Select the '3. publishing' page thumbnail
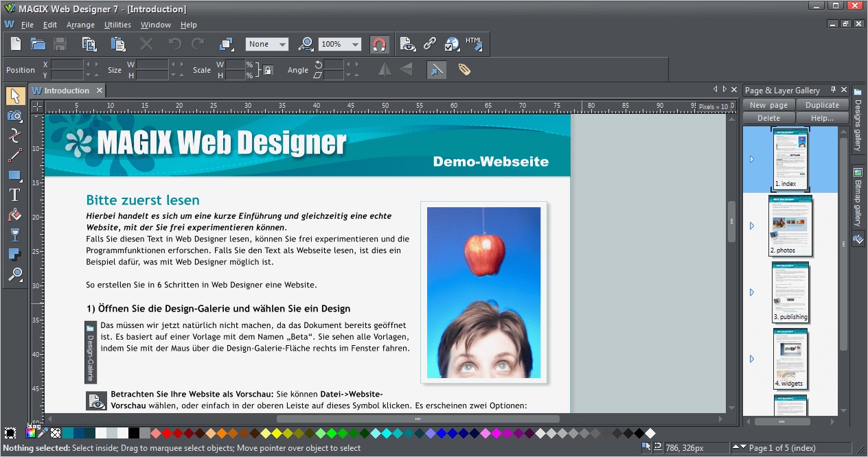868x457 pixels. 790,293
